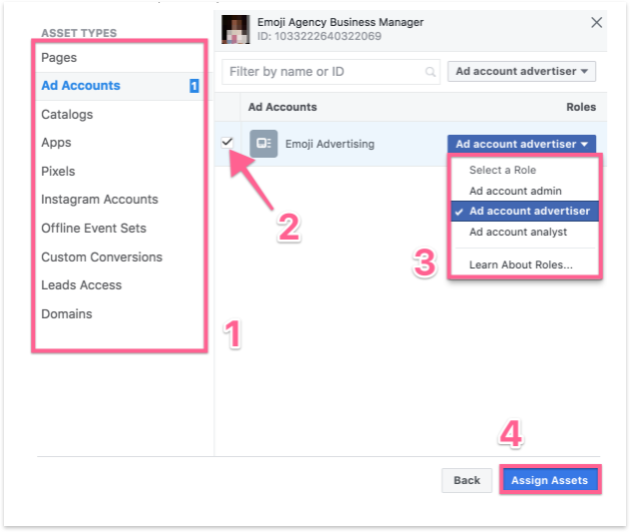The width and height of the screenshot is (630, 532).
Task: Select Domains asset type
Action: click(x=66, y=314)
